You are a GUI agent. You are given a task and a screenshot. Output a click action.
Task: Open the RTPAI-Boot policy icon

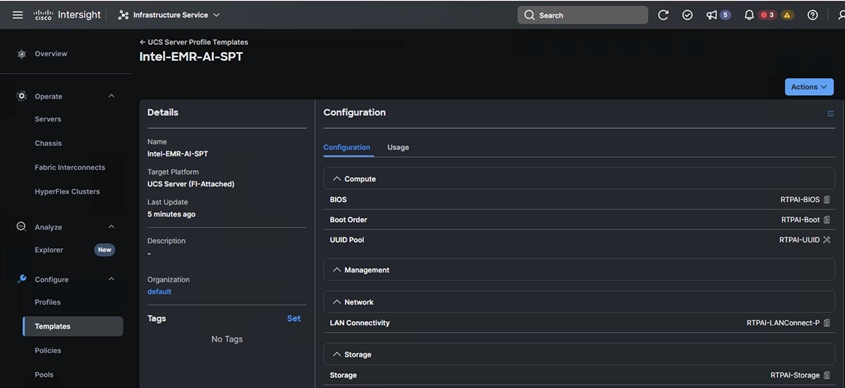coord(827,220)
